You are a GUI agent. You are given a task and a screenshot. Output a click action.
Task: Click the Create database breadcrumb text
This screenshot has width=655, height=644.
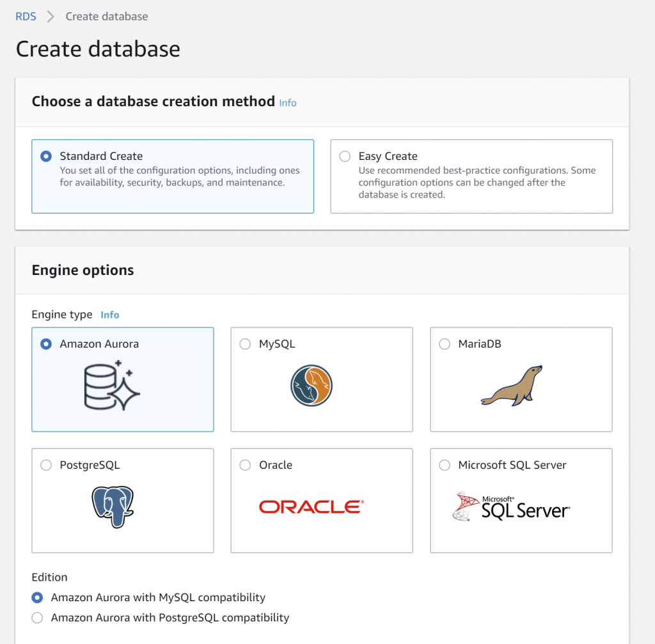[x=107, y=16]
